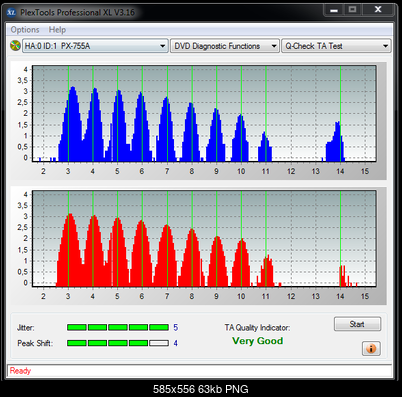The width and height of the screenshot is (402, 397).
Task: Expand the DVD Diagnostic Functions dropdown
Action: 225,46
